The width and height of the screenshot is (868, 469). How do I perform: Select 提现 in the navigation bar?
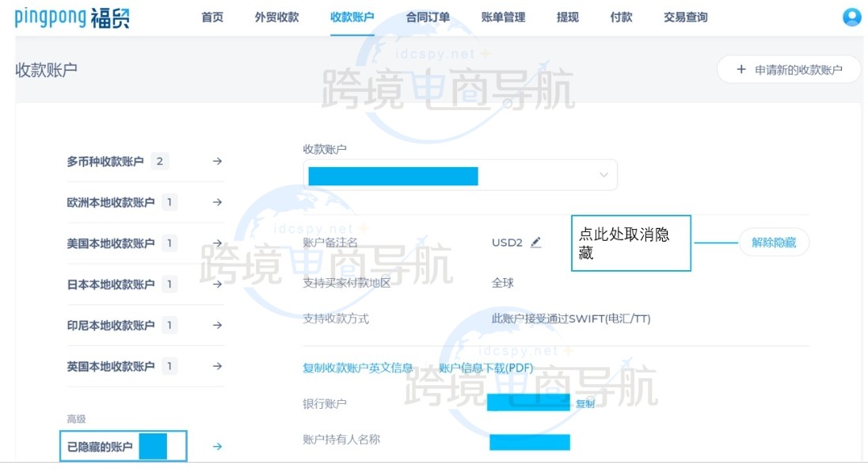(x=567, y=17)
